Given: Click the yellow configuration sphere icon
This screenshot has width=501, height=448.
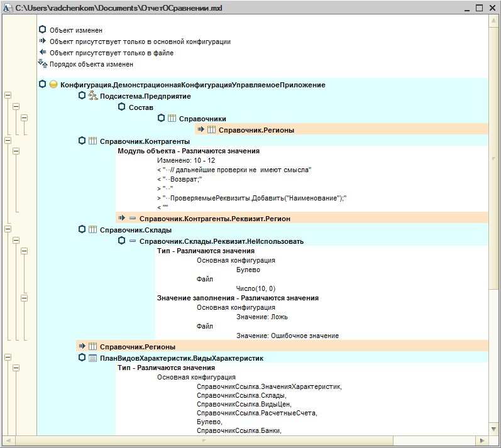Looking at the screenshot, I should point(53,84).
